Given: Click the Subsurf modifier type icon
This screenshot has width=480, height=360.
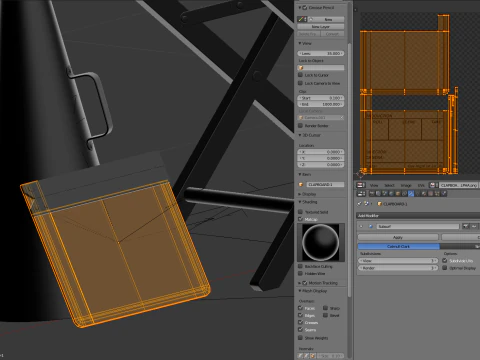Looking at the screenshot, I should (x=371, y=226).
